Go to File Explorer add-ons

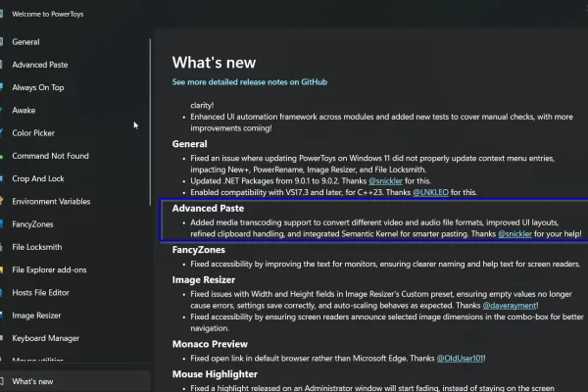pyautogui.click(x=49, y=270)
